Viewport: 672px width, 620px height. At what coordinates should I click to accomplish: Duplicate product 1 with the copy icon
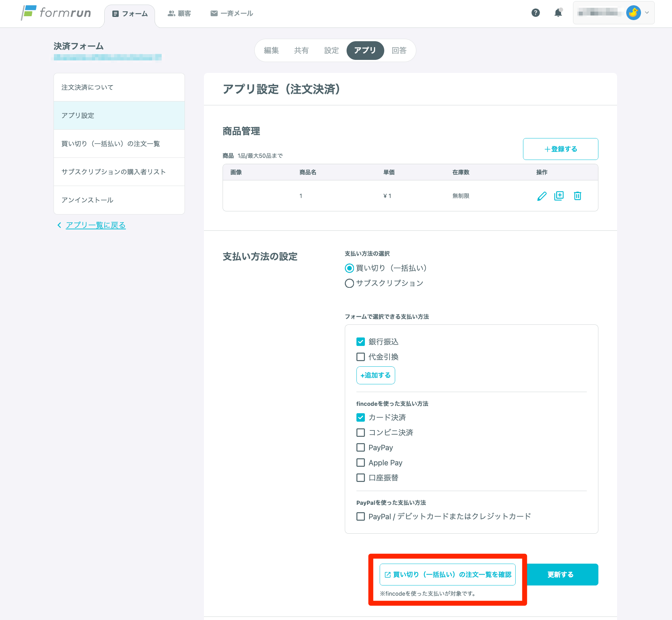(559, 196)
